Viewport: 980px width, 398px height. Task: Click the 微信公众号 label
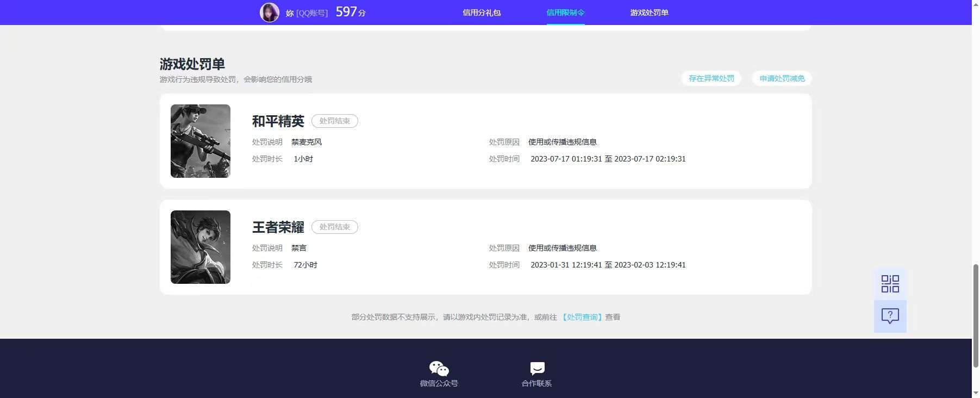pos(439,383)
